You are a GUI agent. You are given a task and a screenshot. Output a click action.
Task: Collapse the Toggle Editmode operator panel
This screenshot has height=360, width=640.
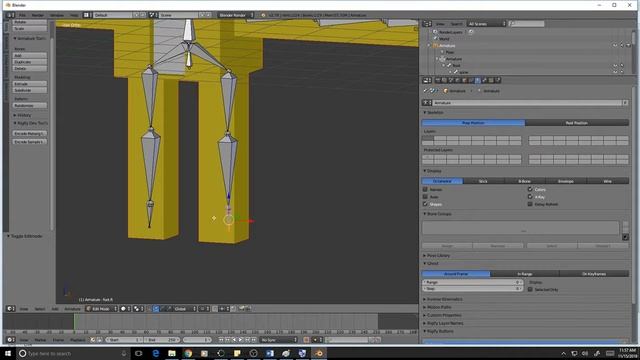pos(24,236)
